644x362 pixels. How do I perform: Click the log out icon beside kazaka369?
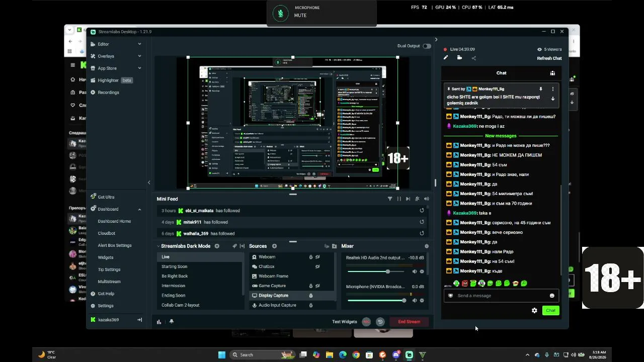click(139, 320)
